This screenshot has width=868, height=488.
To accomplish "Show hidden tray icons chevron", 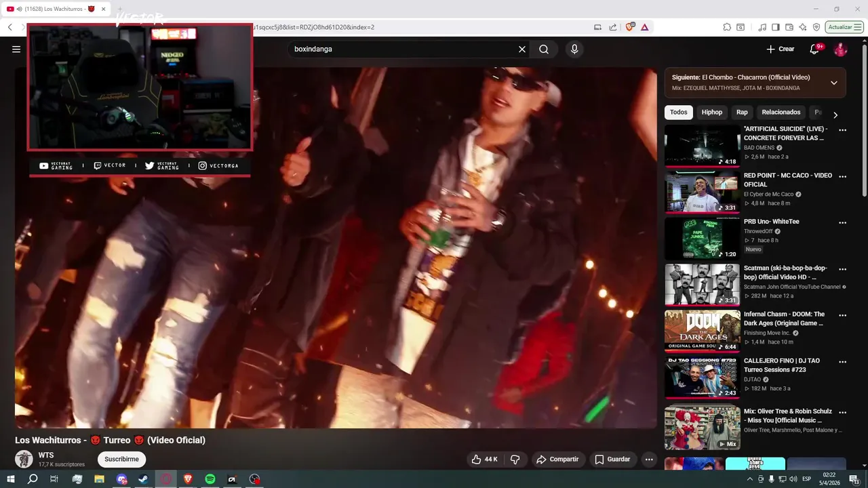I will coord(749,479).
